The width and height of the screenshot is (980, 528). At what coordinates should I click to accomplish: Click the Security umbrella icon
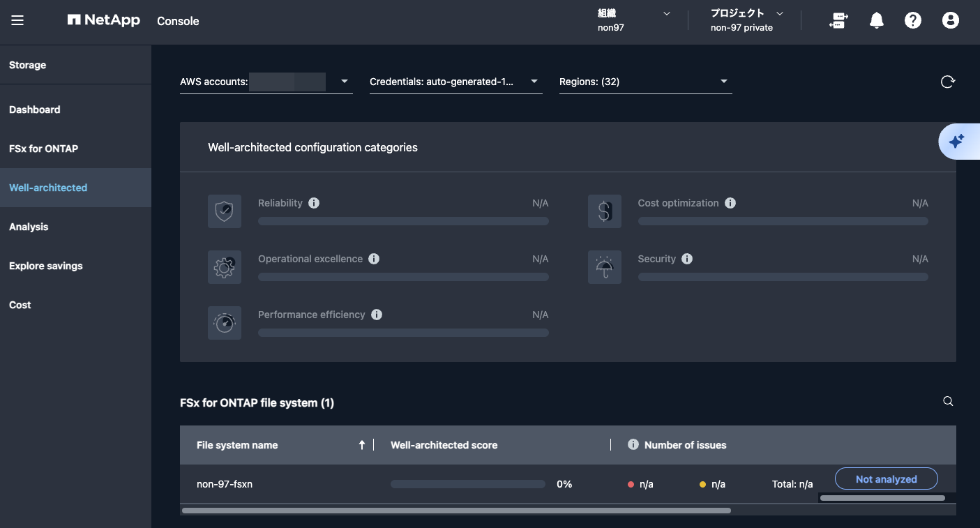pos(605,267)
